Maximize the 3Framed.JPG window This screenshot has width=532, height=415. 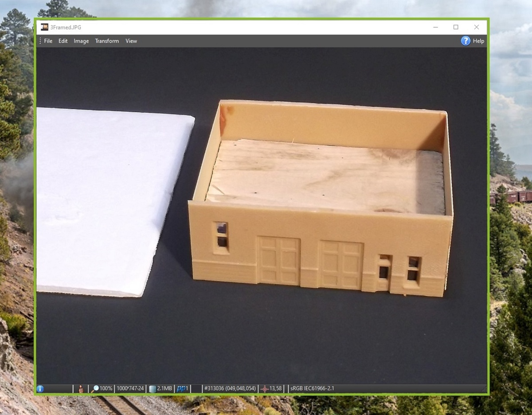point(456,27)
